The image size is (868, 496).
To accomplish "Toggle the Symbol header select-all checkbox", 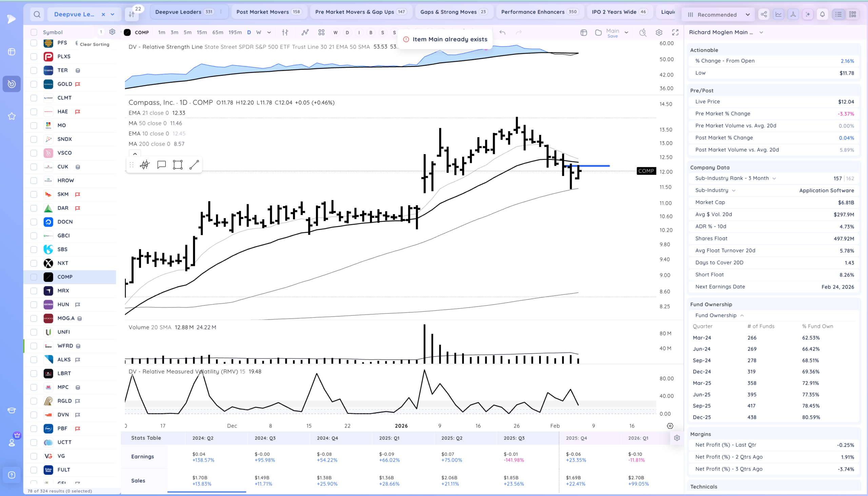I will point(34,33).
